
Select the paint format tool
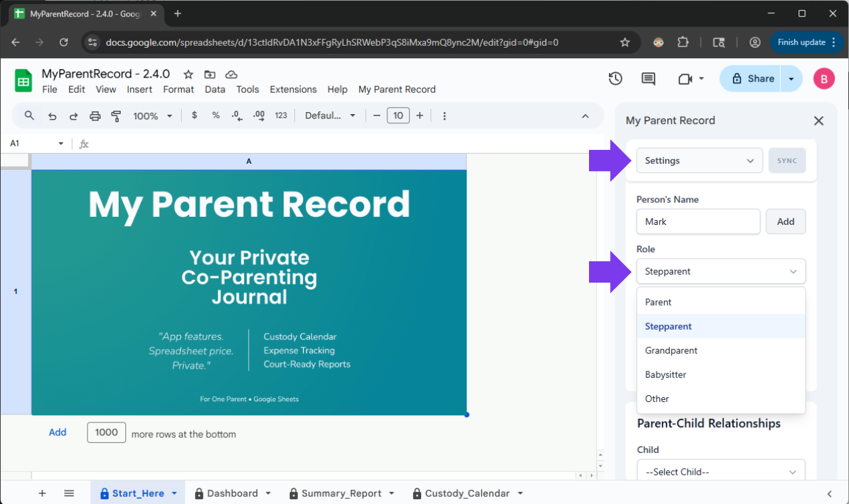pyautogui.click(x=116, y=116)
